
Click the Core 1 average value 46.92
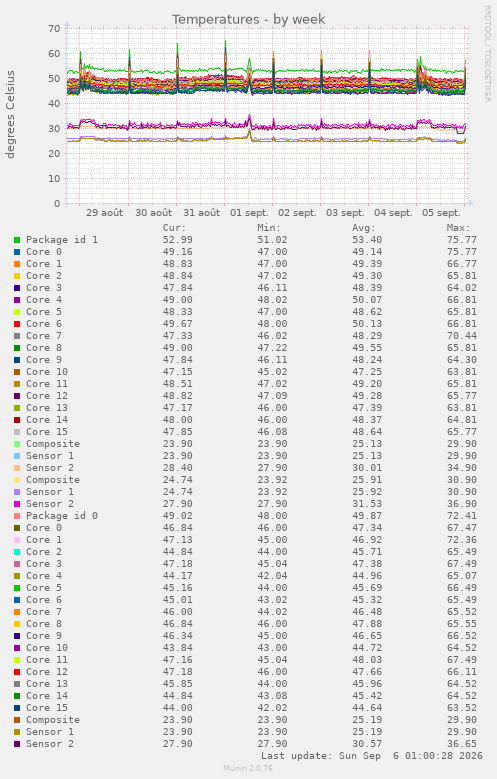coord(367,540)
